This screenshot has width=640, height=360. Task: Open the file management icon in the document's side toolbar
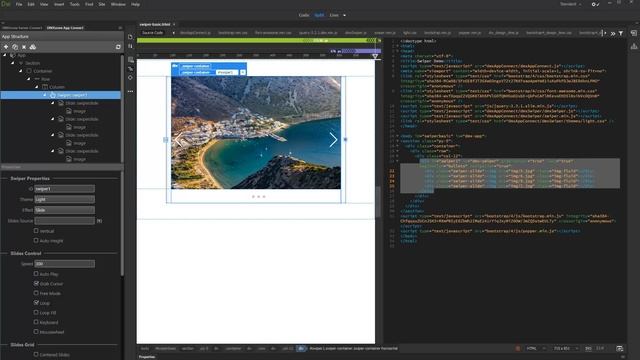point(130,37)
